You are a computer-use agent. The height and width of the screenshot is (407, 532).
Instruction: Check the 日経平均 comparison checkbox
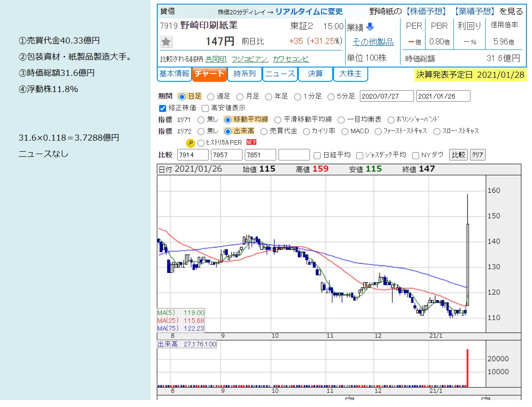point(317,155)
